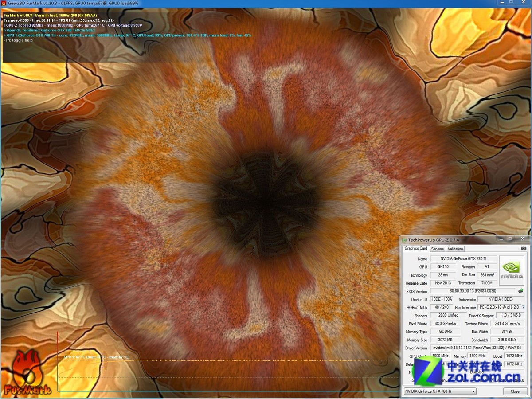
Task: Click the 'BIOS Version' label in GPU-Z
Action: coord(416,292)
